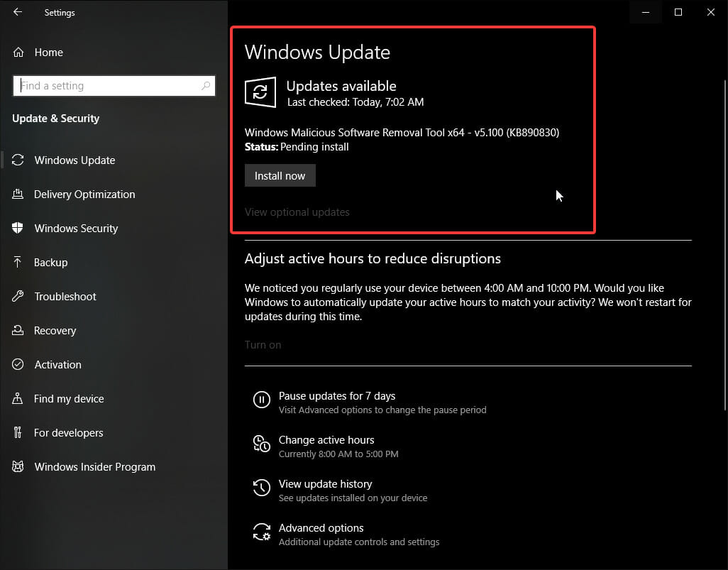Open View update history
Screen dimensions: 728x570
pyautogui.click(x=326, y=484)
